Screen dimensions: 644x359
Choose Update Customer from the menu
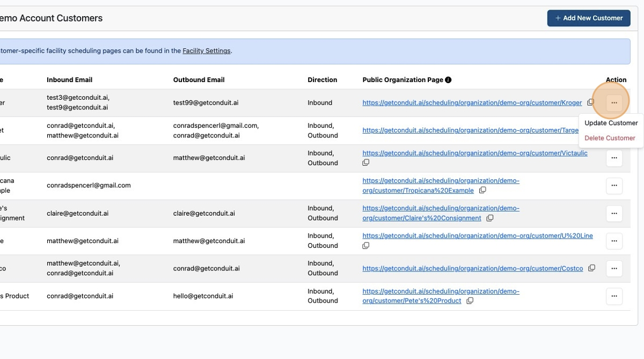[x=611, y=123]
